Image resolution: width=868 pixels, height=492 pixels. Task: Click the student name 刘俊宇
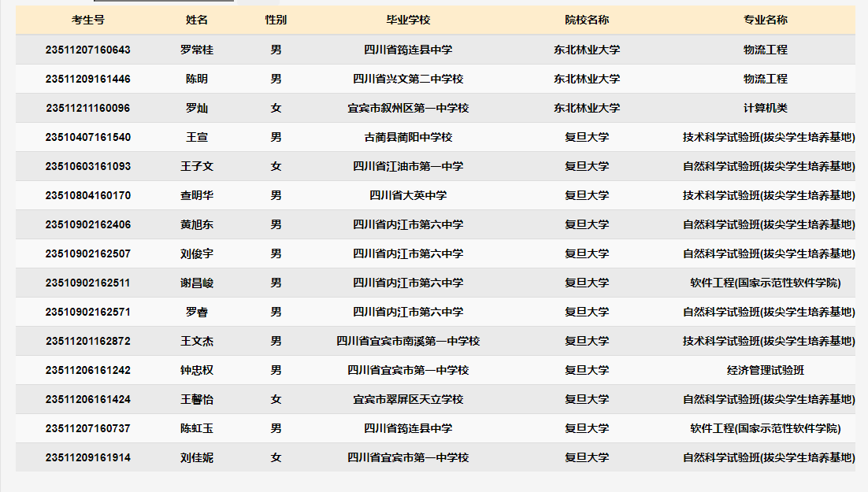(196, 253)
